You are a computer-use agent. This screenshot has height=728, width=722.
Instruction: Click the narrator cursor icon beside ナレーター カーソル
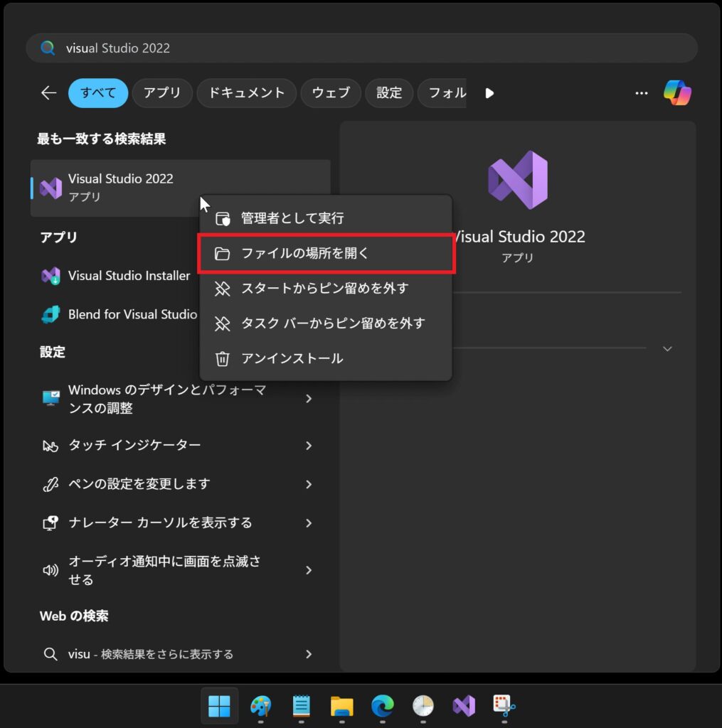pyautogui.click(x=51, y=523)
